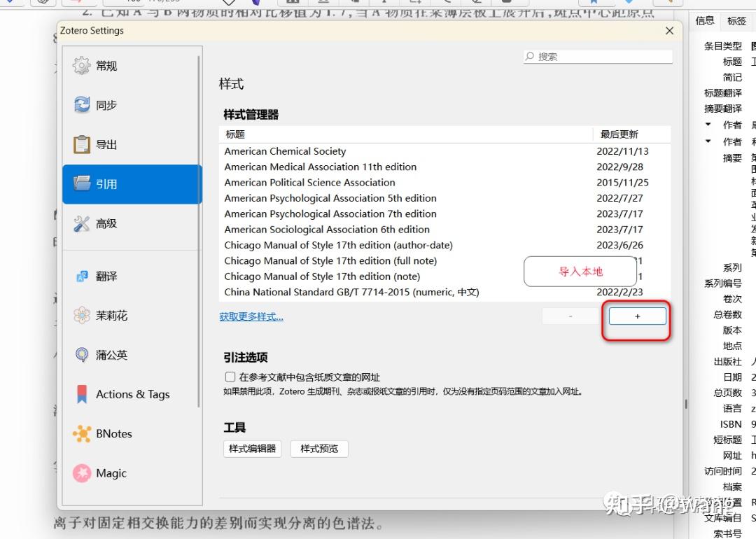
Task: Open the 样式编辑器 tool
Action: click(x=252, y=449)
